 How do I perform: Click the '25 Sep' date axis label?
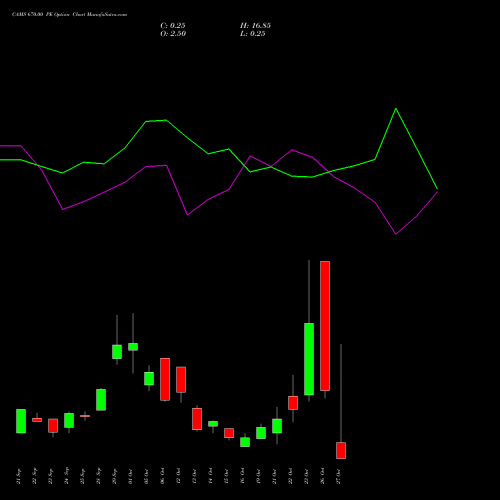pyautogui.click(x=83, y=476)
